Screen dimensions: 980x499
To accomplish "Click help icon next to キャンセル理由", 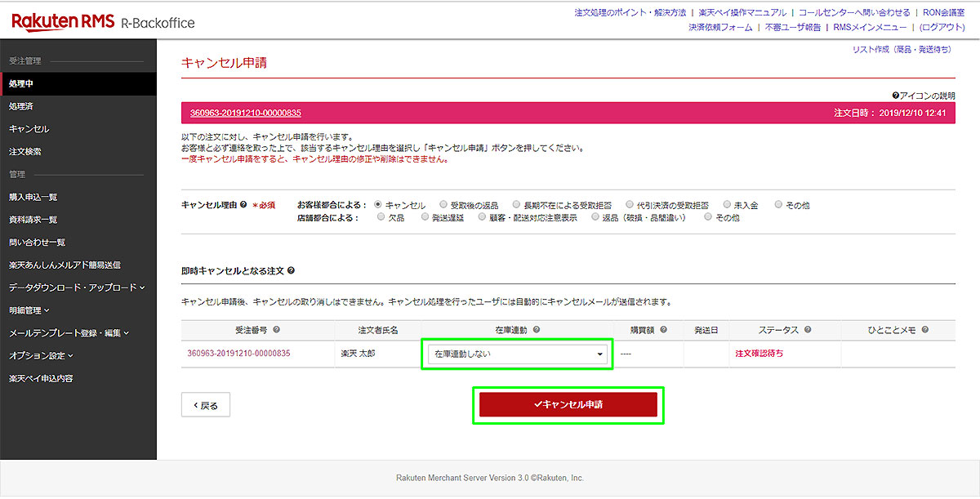I will (243, 205).
